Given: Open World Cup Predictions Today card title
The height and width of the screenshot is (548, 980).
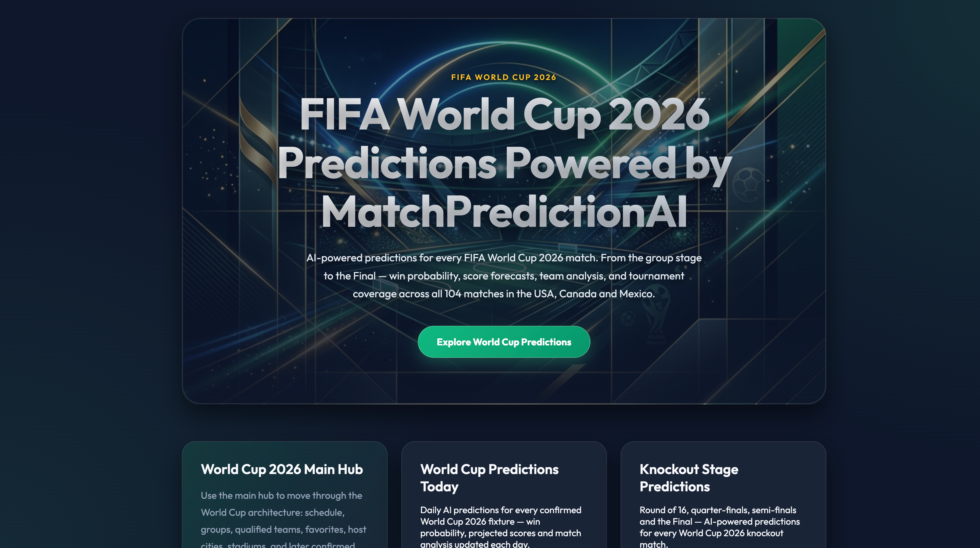Looking at the screenshot, I should click(489, 477).
